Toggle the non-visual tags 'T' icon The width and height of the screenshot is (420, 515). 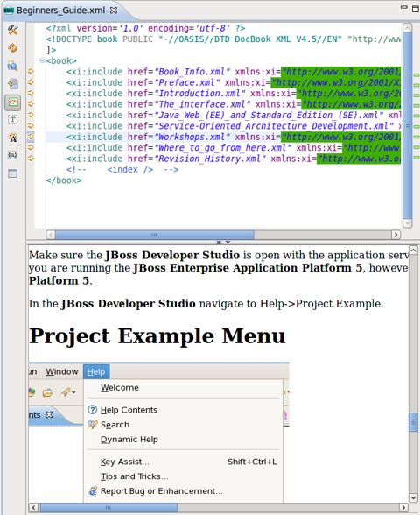13,119
